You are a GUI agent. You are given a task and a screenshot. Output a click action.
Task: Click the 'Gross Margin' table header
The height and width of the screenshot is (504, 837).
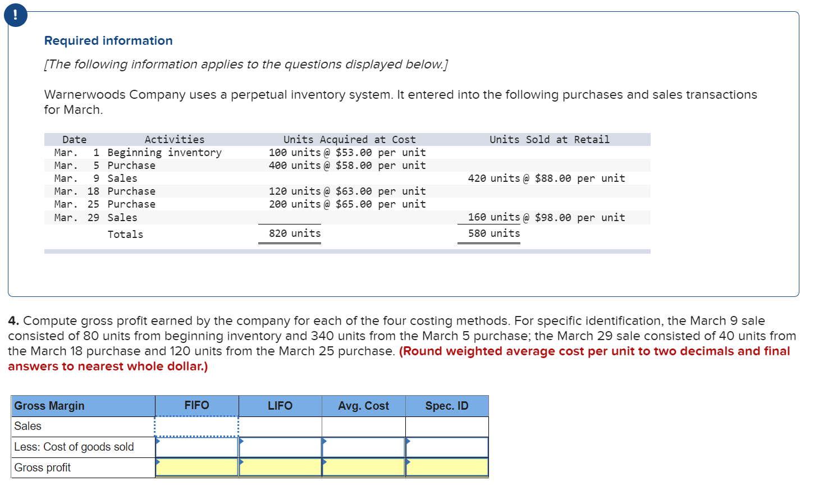pos(83,406)
